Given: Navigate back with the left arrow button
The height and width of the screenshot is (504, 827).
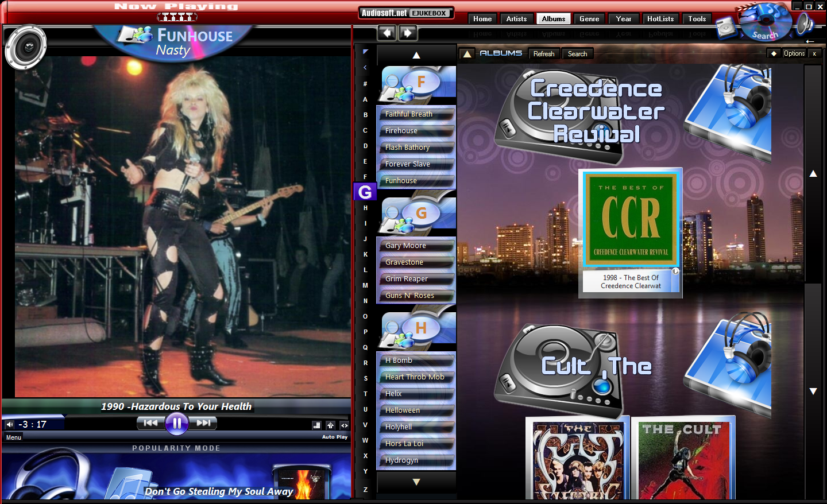Looking at the screenshot, I should pyautogui.click(x=387, y=33).
